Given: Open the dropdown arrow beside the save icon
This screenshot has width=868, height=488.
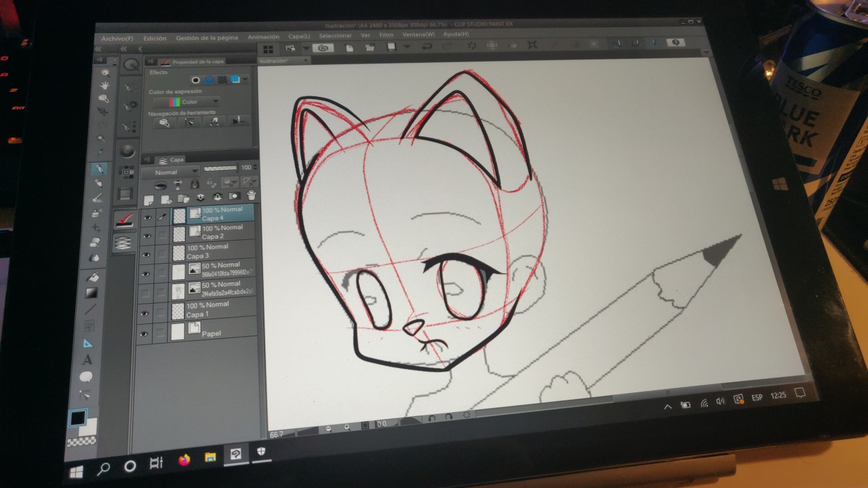Looking at the screenshot, I should 407,47.
